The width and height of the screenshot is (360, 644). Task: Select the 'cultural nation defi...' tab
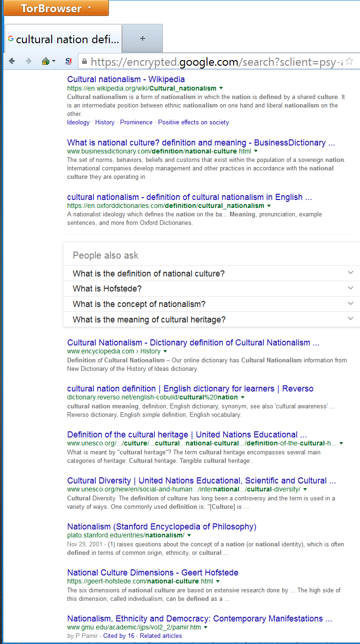click(63, 39)
